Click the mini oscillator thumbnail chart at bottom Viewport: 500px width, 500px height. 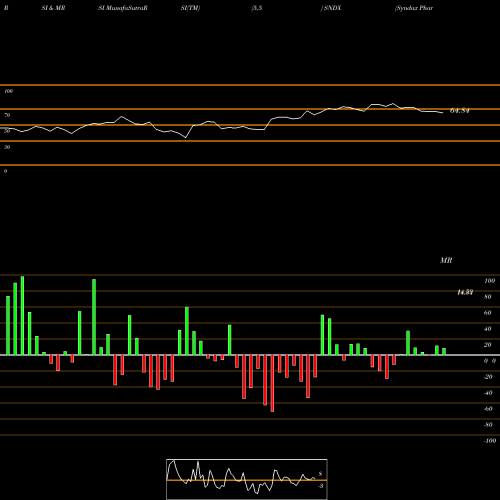247,479
